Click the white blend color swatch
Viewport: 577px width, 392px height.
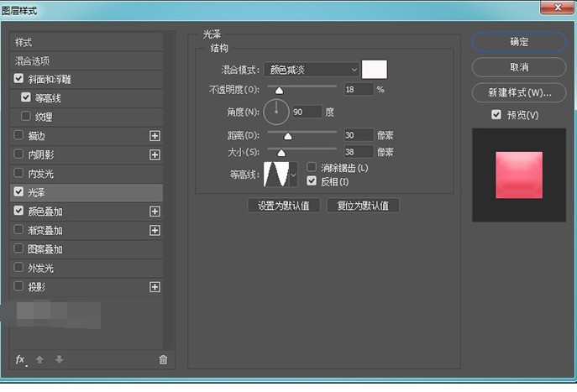[x=374, y=70]
